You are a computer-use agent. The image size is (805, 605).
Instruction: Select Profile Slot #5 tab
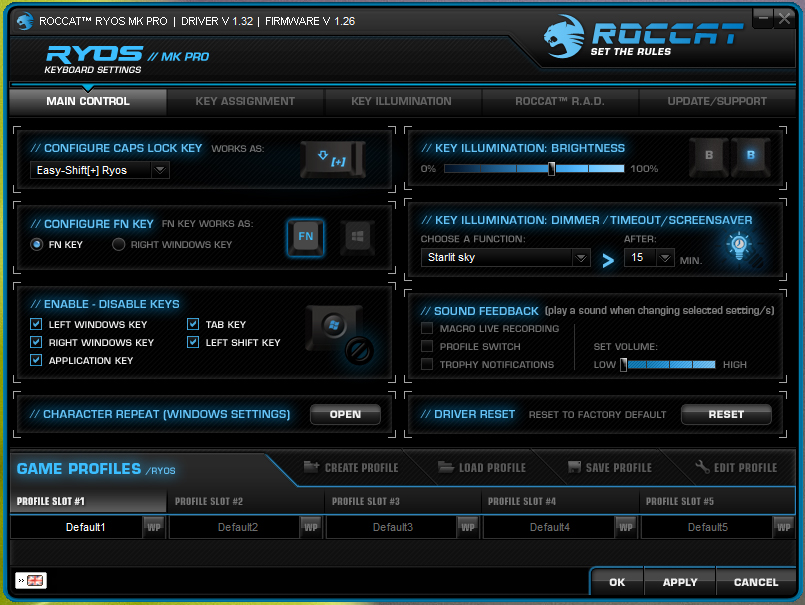[717, 501]
